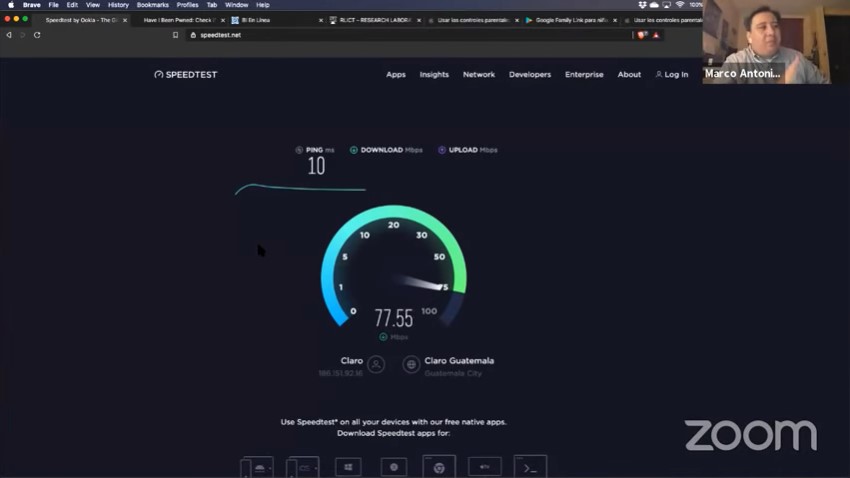Open the Insights navigation link
Viewport: 850px width, 478px height.
click(x=434, y=74)
